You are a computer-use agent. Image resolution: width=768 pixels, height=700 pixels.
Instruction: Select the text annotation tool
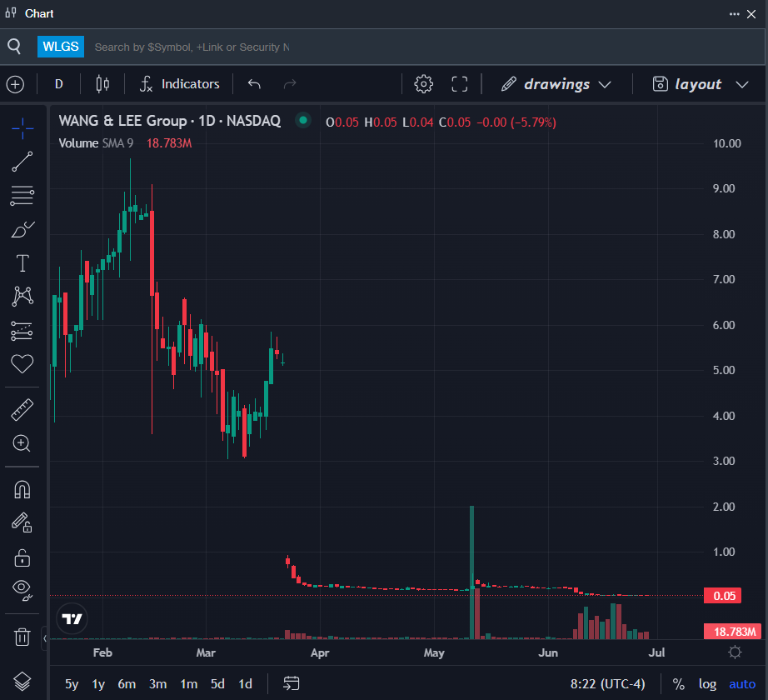click(22, 263)
